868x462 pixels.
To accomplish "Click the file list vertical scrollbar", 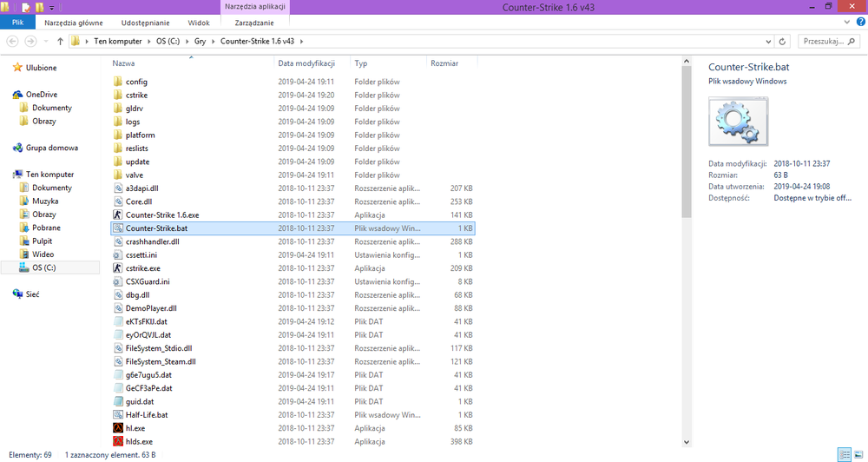I will [687, 142].
